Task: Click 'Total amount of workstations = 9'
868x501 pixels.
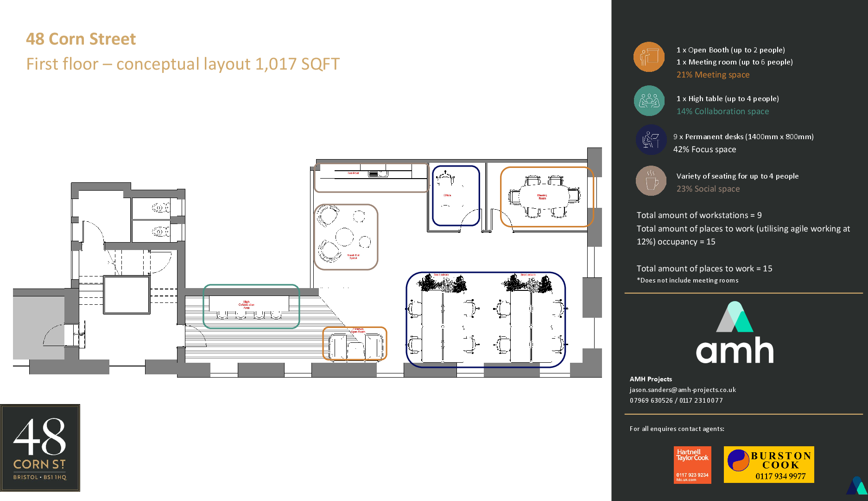Action: [x=699, y=215]
